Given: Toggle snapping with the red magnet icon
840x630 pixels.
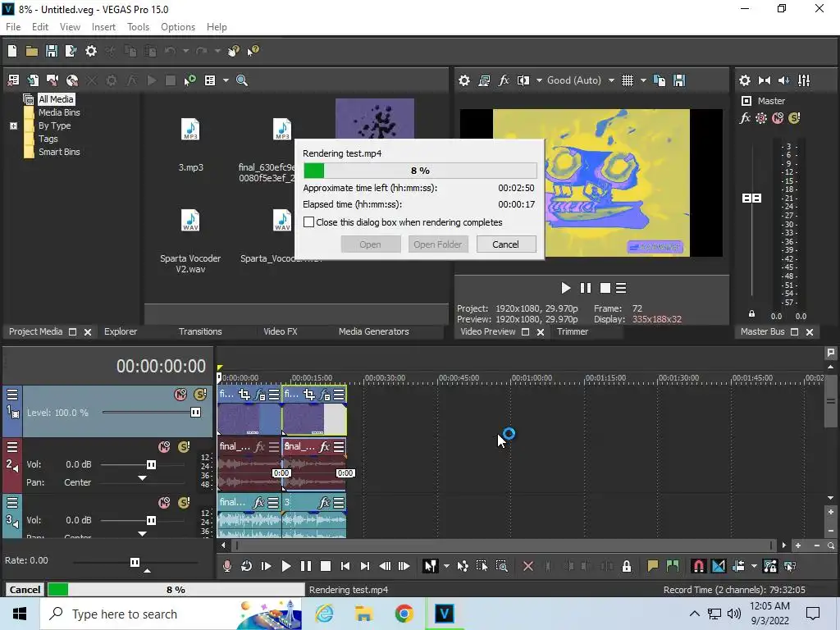Looking at the screenshot, I should tap(699, 566).
